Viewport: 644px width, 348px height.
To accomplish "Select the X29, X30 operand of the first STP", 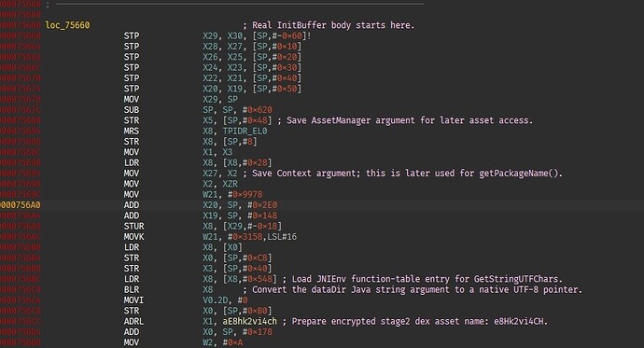I will [x=223, y=36].
